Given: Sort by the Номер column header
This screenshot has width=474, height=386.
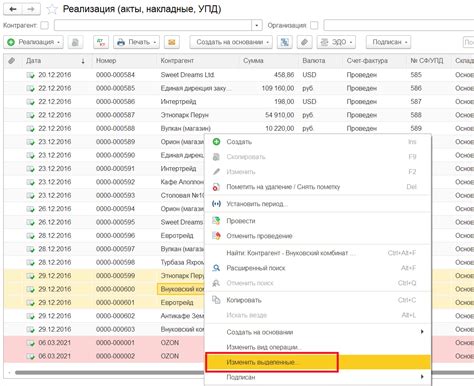Looking at the screenshot, I should tap(106, 61).
